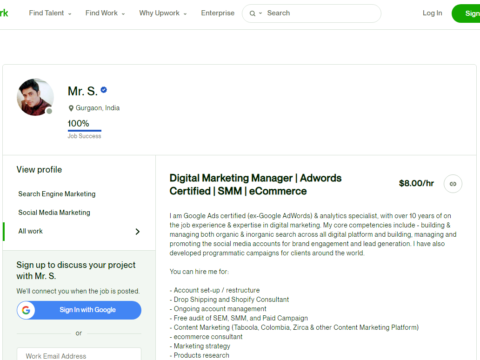Click the 100% Job Success score
The width and height of the screenshot is (480, 360).
click(x=78, y=124)
